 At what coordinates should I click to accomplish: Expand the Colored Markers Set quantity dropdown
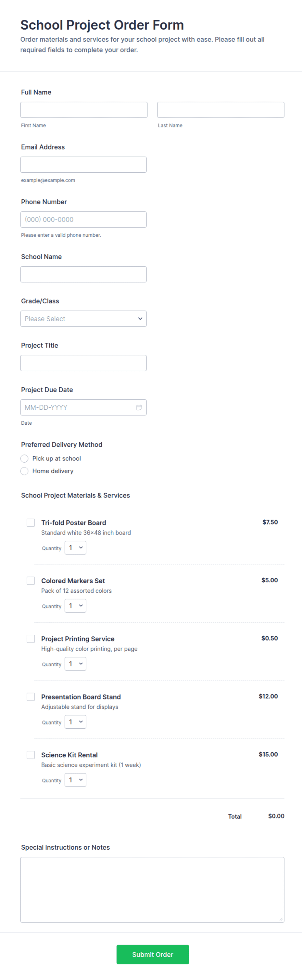[75, 606]
